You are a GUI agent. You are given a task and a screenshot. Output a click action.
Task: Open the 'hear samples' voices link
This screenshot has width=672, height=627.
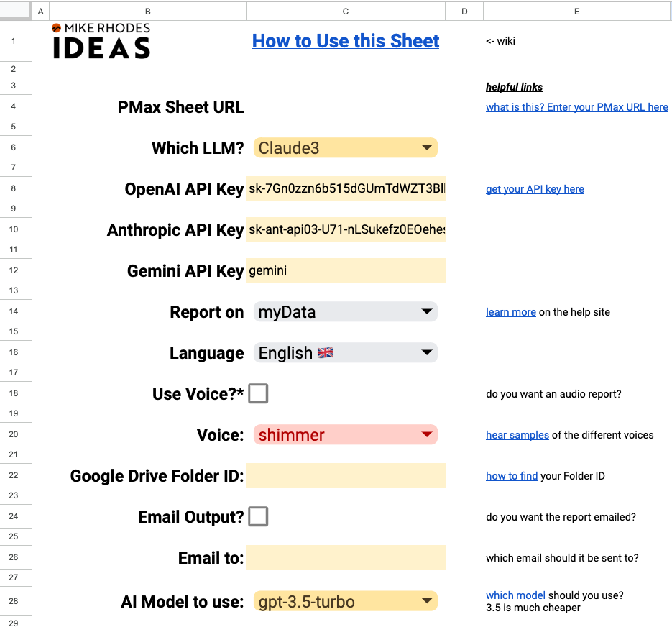517,435
